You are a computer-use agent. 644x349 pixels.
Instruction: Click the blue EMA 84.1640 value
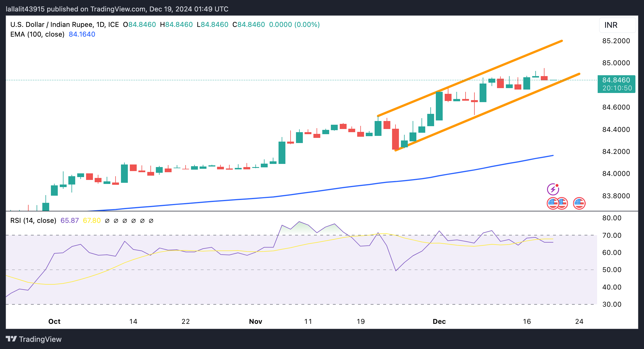point(82,34)
